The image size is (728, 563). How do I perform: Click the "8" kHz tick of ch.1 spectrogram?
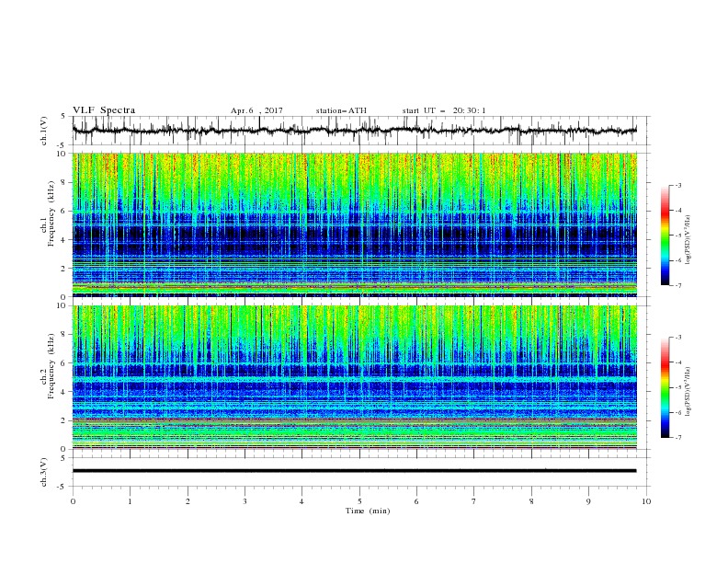pyautogui.click(x=64, y=182)
